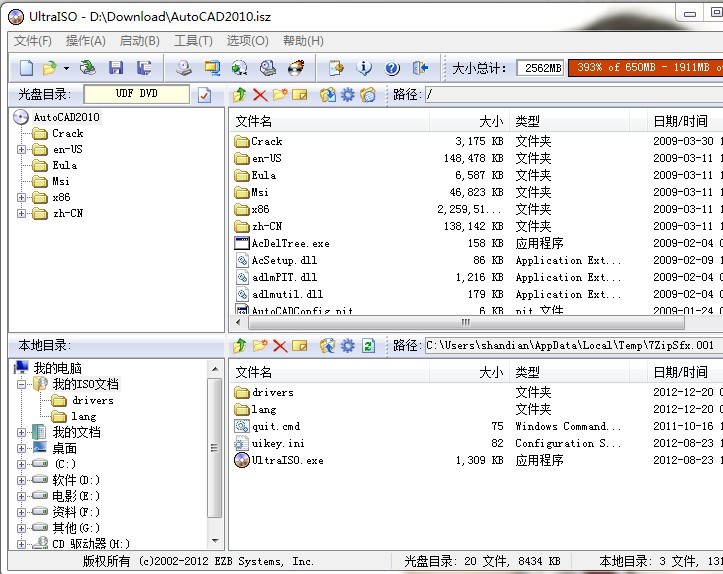The height and width of the screenshot is (574, 723).
Task: Click the Open file folder icon
Action: tap(49, 68)
